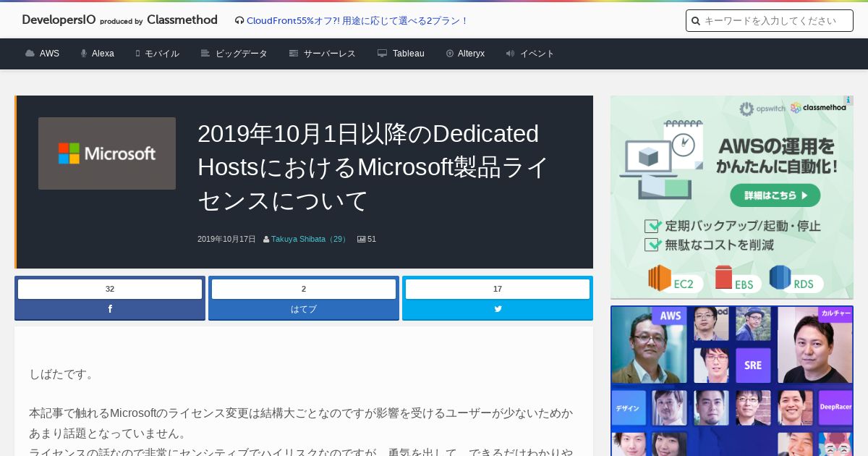The image size is (868, 456).
Task: Click the date 2019年10月17日
Action: [226, 239]
